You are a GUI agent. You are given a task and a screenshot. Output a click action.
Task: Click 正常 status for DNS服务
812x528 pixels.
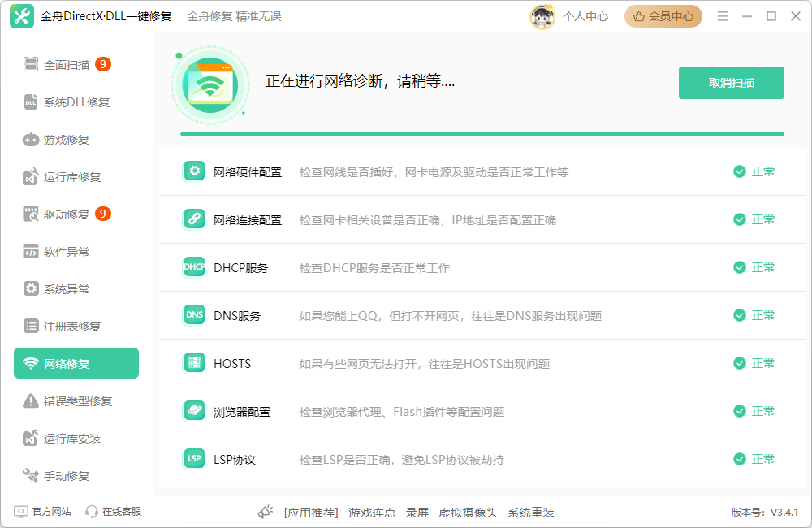762,315
